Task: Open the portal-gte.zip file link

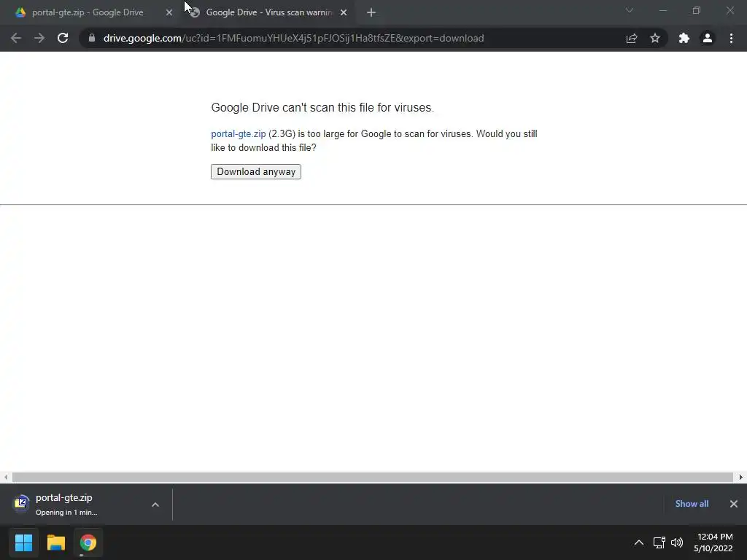Action: [x=239, y=134]
